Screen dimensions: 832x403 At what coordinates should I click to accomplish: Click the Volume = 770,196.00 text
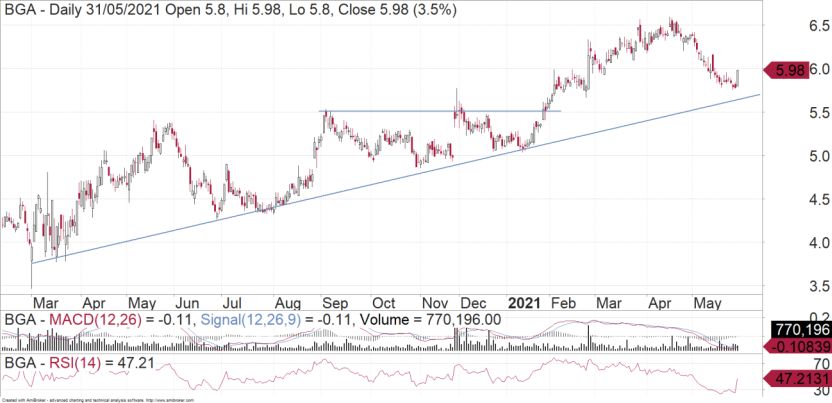(x=430, y=320)
